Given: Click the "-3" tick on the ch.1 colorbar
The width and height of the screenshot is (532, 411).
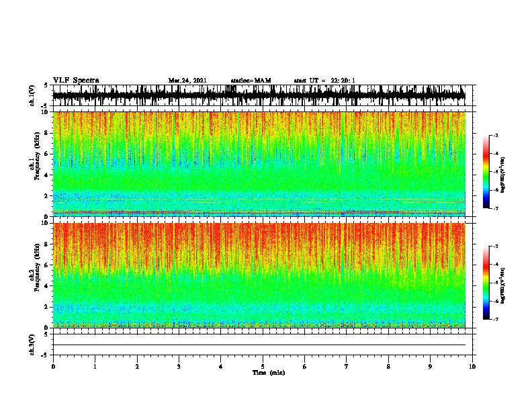Looking at the screenshot, I should click(496, 135).
